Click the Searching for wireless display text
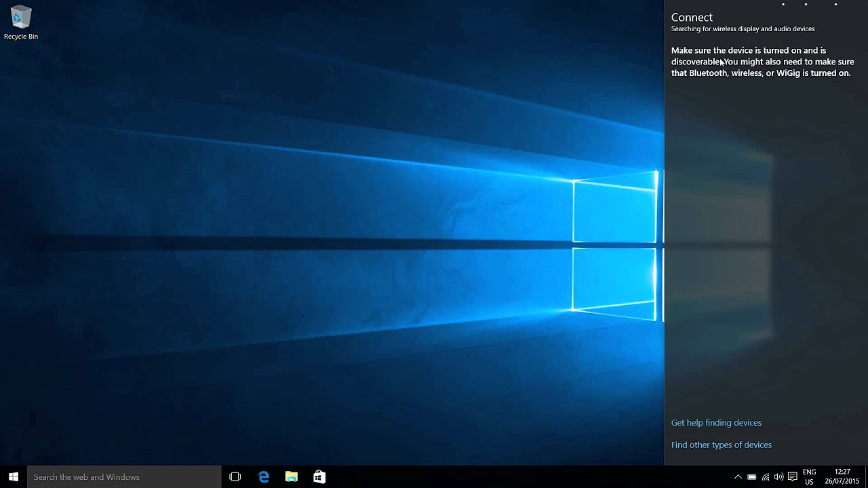 (x=743, y=29)
